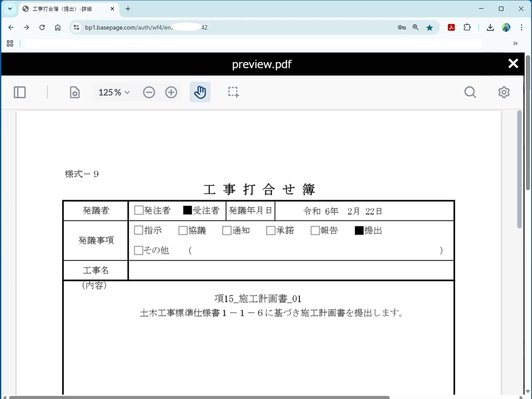Click the 発議者 cell
Screen dimensions: 532x399
(x=96, y=211)
